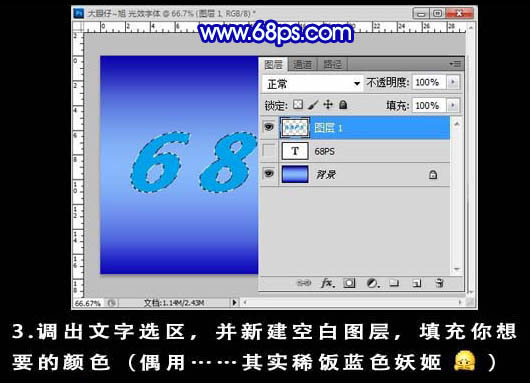Create new fill or adjustment layer

pyautogui.click(x=372, y=283)
